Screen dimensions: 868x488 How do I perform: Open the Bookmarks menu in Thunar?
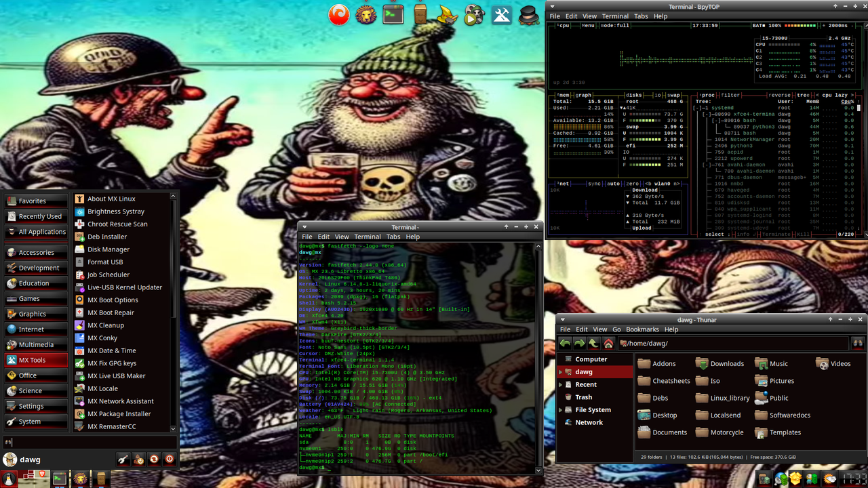point(642,329)
